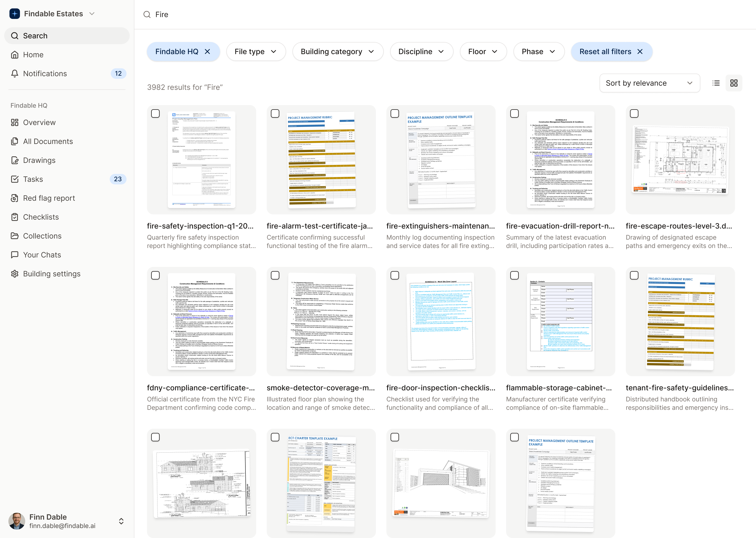Open the garage perspective drawing thumbnail
The height and width of the screenshot is (538, 756).
tap(441, 483)
